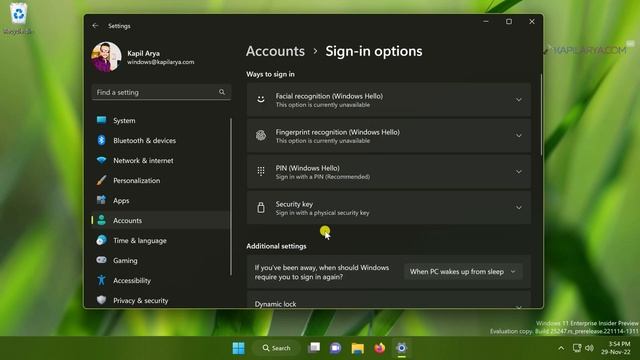
Task: Click the Settings gear on taskbar
Action: click(402, 348)
